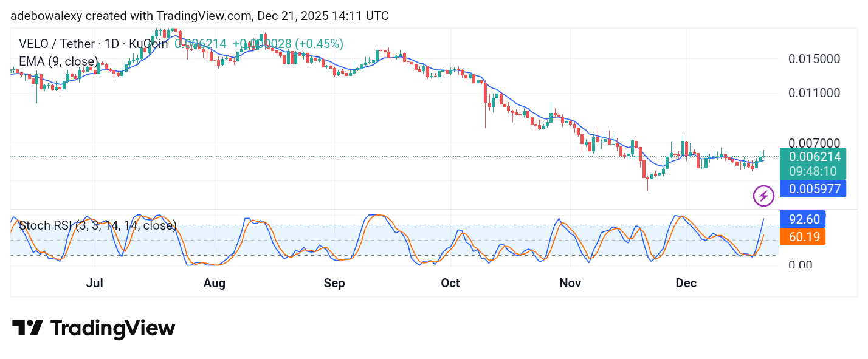
Task: Click the blue 0.005977 EMA value tag
Action: 815,189
